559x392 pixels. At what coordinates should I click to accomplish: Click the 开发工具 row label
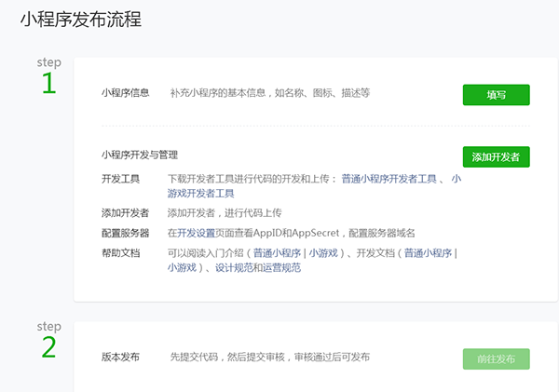(120, 179)
